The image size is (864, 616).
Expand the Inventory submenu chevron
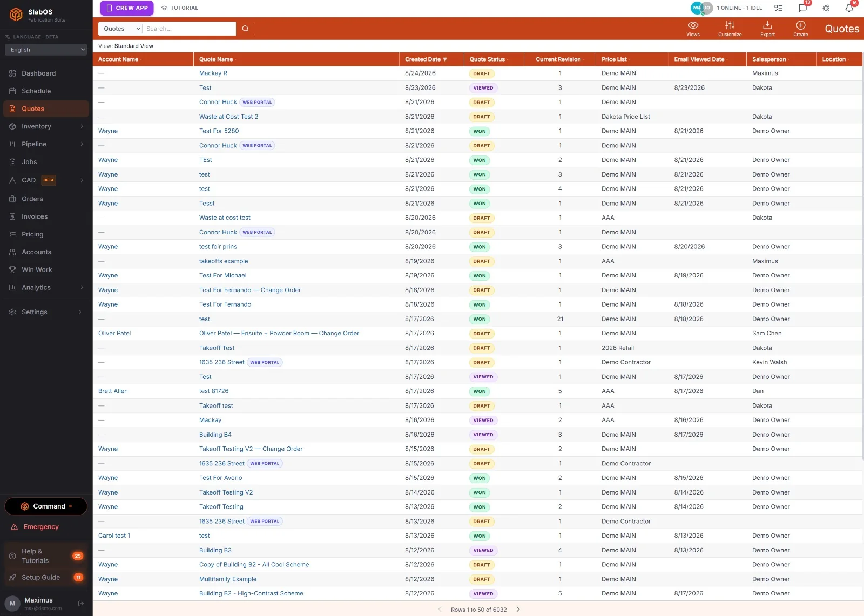(x=82, y=126)
